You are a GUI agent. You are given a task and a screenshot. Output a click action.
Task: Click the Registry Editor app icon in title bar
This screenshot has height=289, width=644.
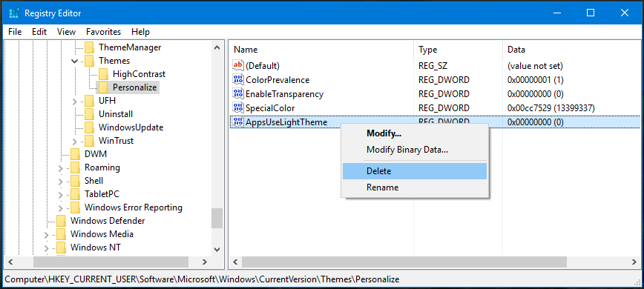tap(13, 13)
